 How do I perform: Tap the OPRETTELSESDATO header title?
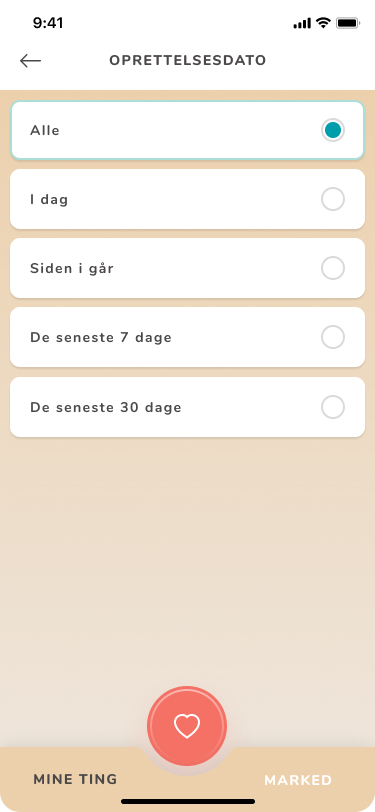[x=188, y=61]
